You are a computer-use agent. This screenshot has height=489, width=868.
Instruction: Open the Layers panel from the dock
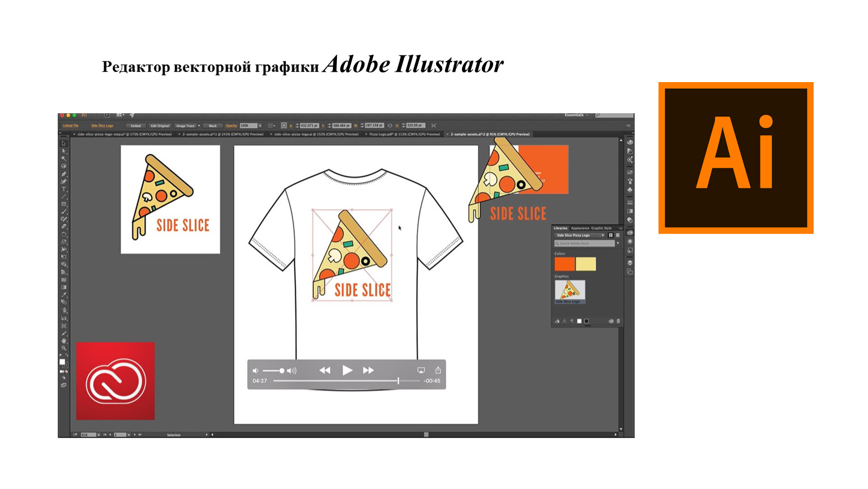(x=630, y=263)
